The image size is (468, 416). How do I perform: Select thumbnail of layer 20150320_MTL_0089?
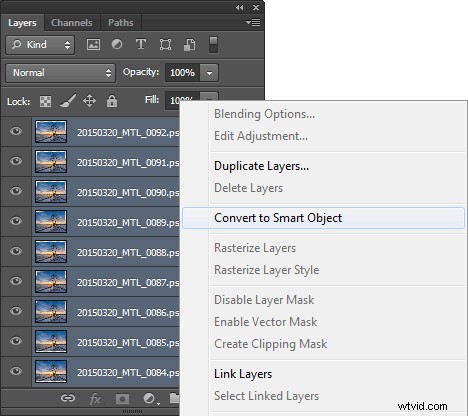point(51,221)
